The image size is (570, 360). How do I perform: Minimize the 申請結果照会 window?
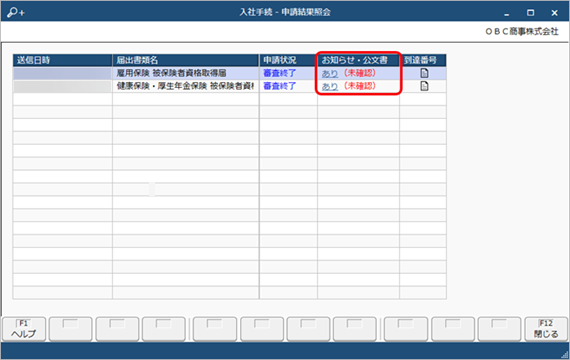[x=506, y=13]
